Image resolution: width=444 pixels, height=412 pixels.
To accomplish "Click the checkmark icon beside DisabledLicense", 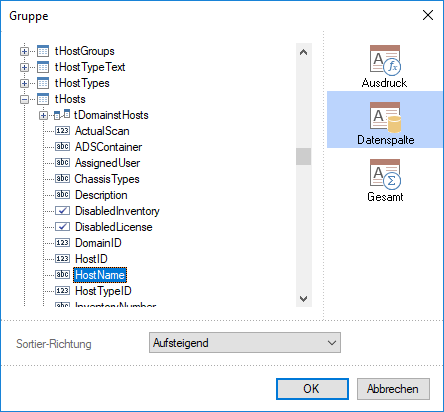I will (62, 227).
